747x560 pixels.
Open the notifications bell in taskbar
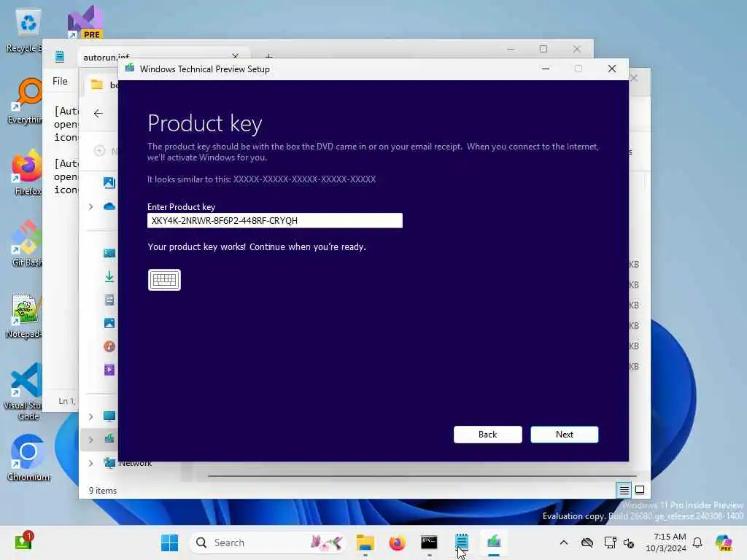tap(697, 542)
